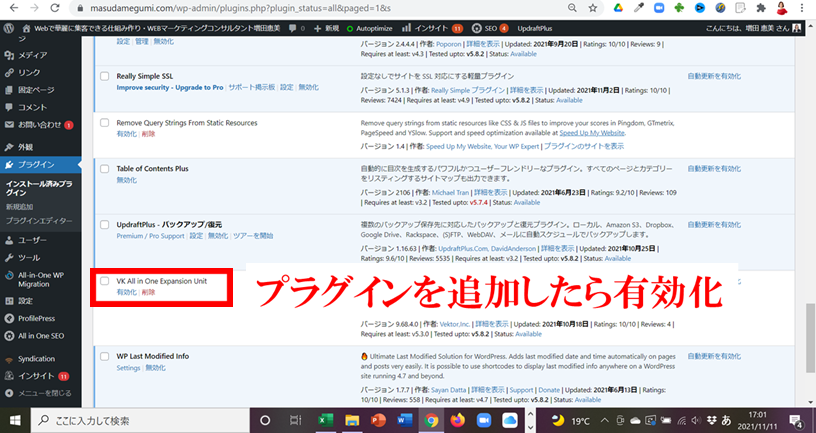Open インサイト in the sidebar
The height and width of the screenshot is (433, 816).
coord(36,376)
